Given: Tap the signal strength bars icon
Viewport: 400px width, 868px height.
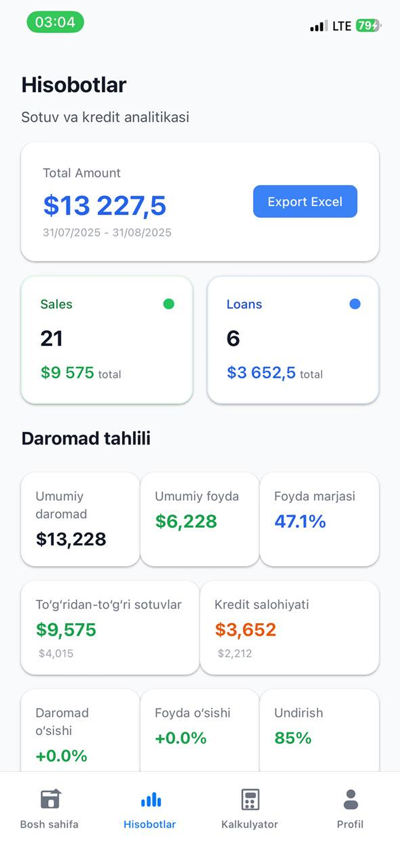Looking at the screenshot, I should tap(319, 26).
